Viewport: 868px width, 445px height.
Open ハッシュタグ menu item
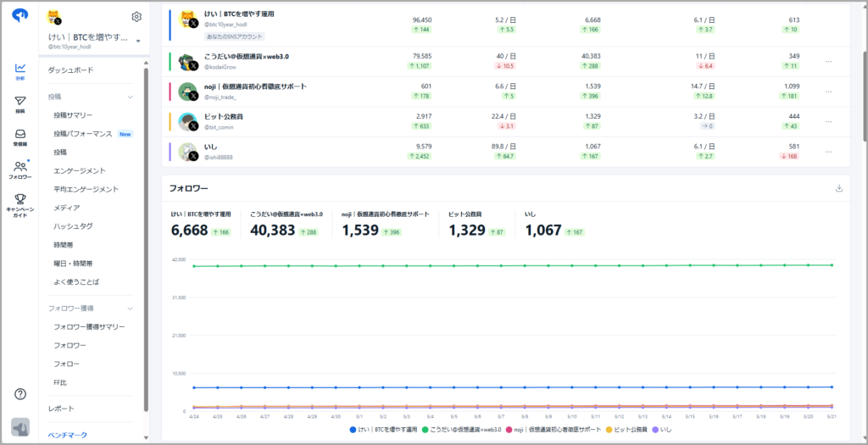pyautogui.click(x=73, y=226)
